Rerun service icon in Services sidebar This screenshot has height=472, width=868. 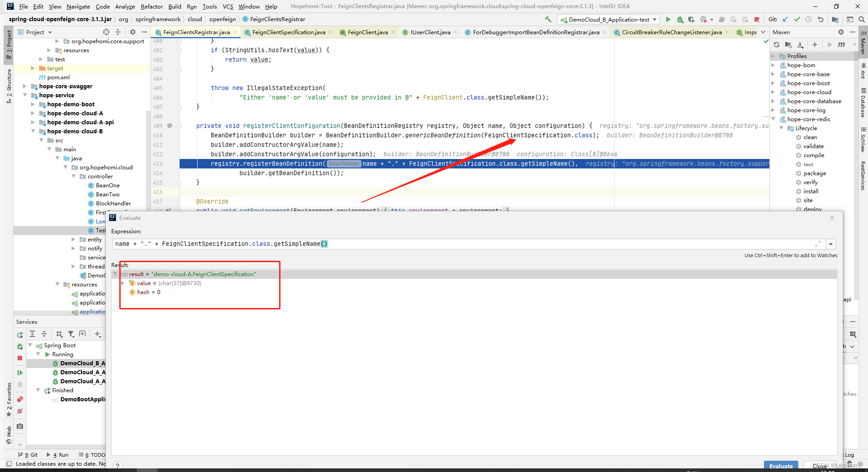tap(20, 335)
